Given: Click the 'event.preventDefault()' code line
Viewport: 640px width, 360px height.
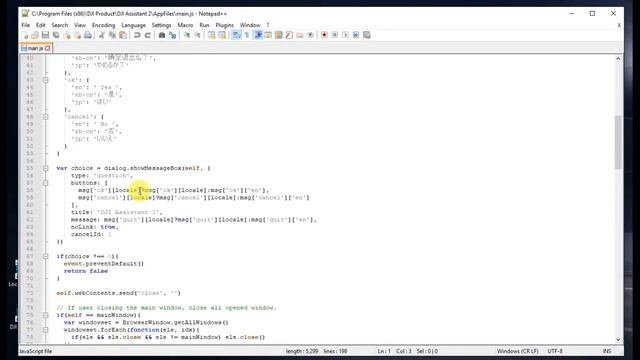Looking at the screenshot, I should [104, 264].
